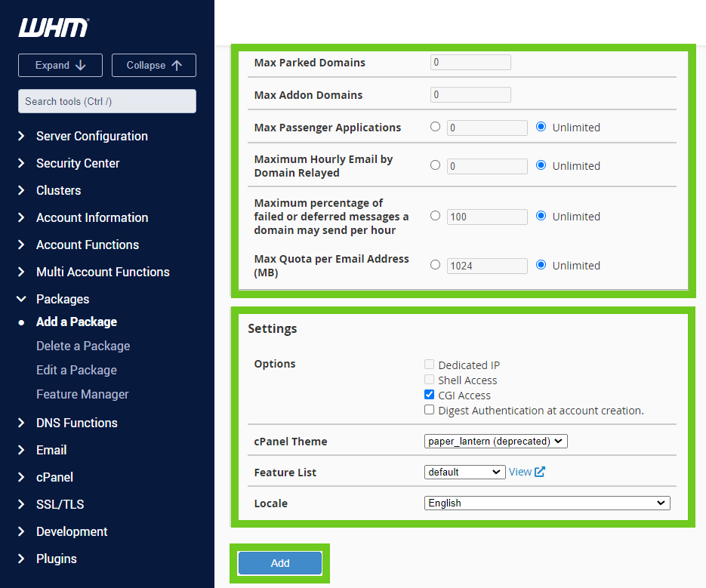
Task: Uncheck the CGI Access checkbox
Action: 430,395
